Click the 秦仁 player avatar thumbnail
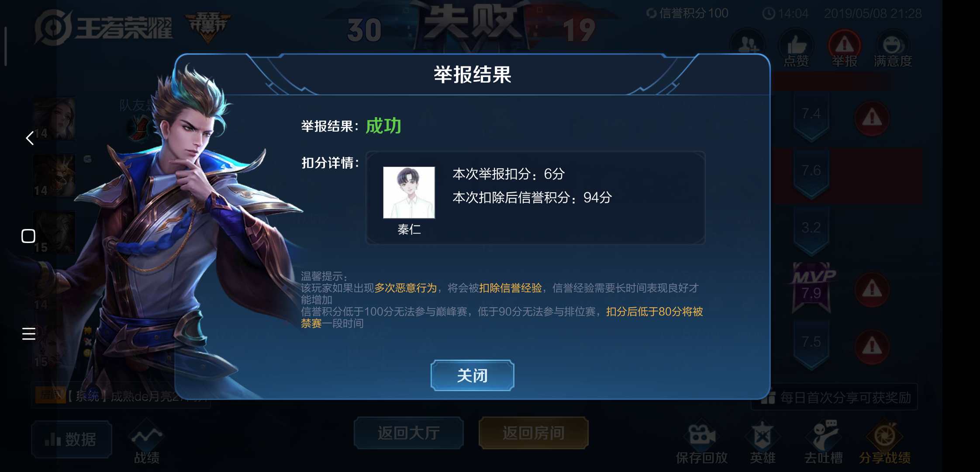The image size is (980, 472). (409, 192)
